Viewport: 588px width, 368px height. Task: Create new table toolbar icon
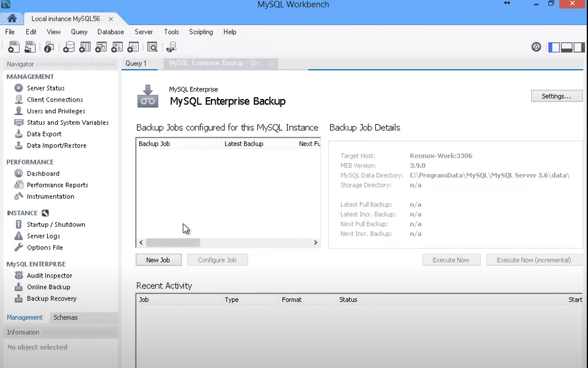(85, 47)
